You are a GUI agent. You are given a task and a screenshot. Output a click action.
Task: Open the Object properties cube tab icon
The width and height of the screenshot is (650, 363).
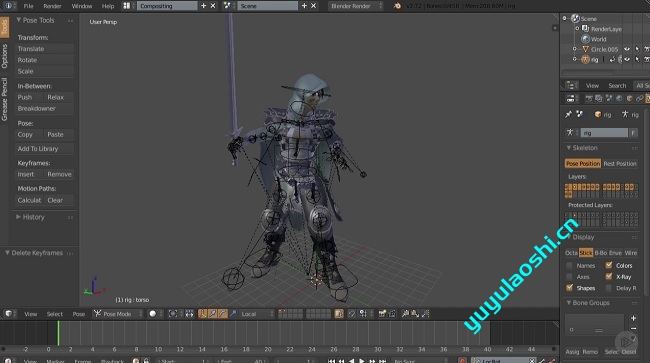point(629,98)
